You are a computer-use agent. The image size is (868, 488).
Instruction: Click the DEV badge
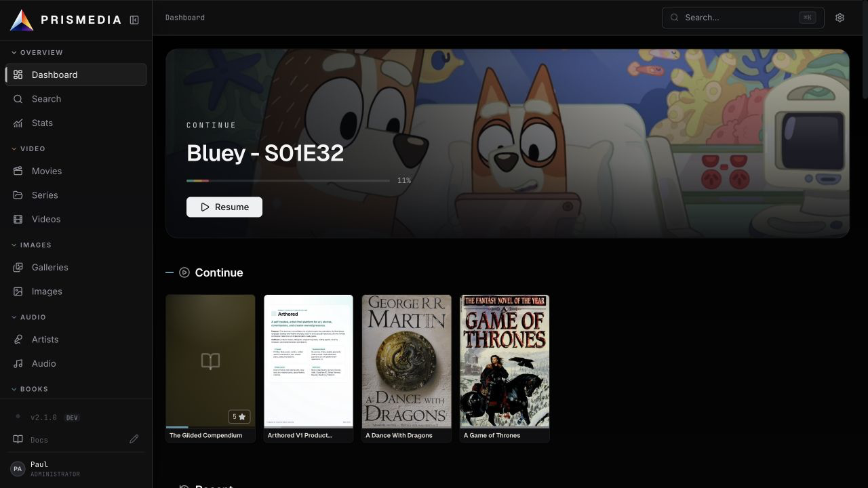click(x=72, y=418)
